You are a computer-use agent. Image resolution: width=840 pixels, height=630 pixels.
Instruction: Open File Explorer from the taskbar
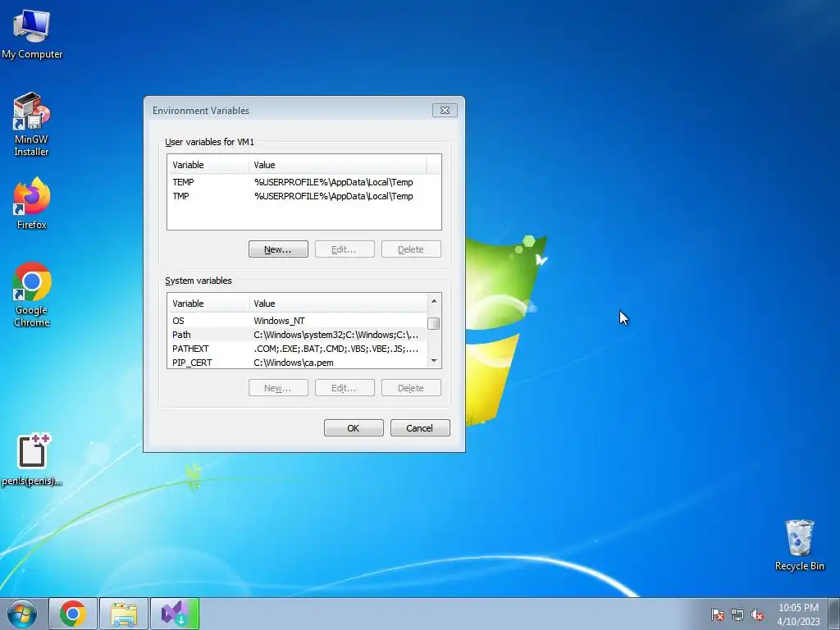(x=124, y=614)
